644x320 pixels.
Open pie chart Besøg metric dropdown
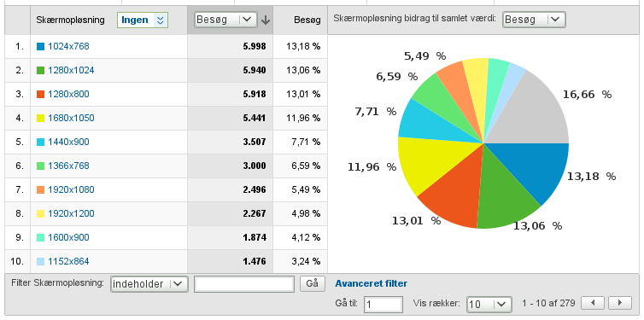(534, 20)
